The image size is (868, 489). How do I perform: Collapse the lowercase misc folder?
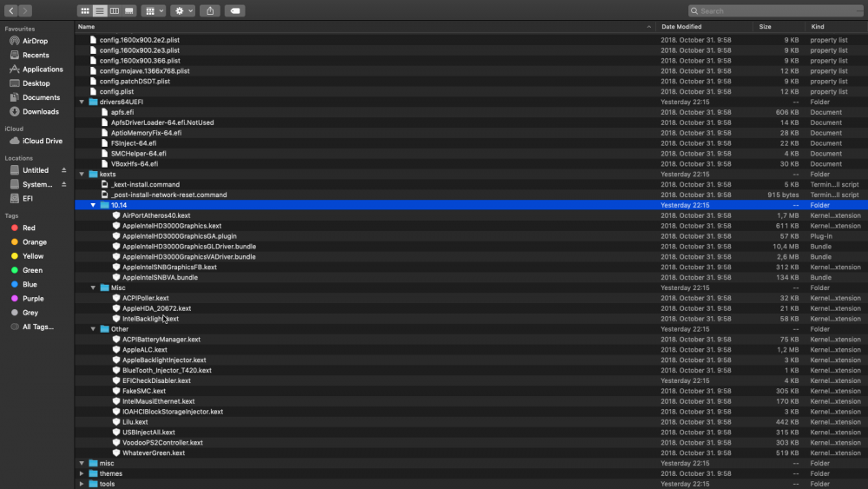click(82, 463)
